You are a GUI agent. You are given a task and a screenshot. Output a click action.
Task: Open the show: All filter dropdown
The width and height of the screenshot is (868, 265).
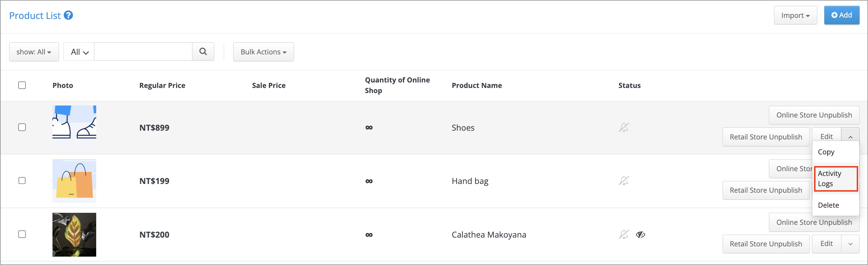click(34, 52)
